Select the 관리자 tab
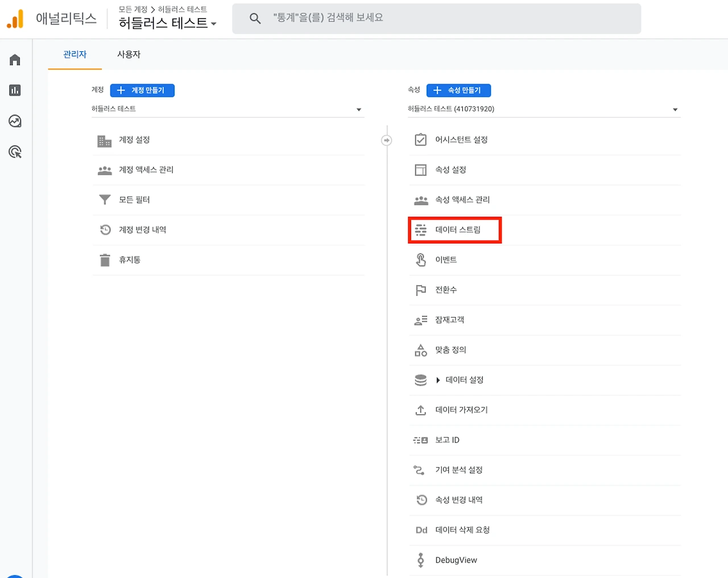 pyautogui.click(x=75, y=55)
